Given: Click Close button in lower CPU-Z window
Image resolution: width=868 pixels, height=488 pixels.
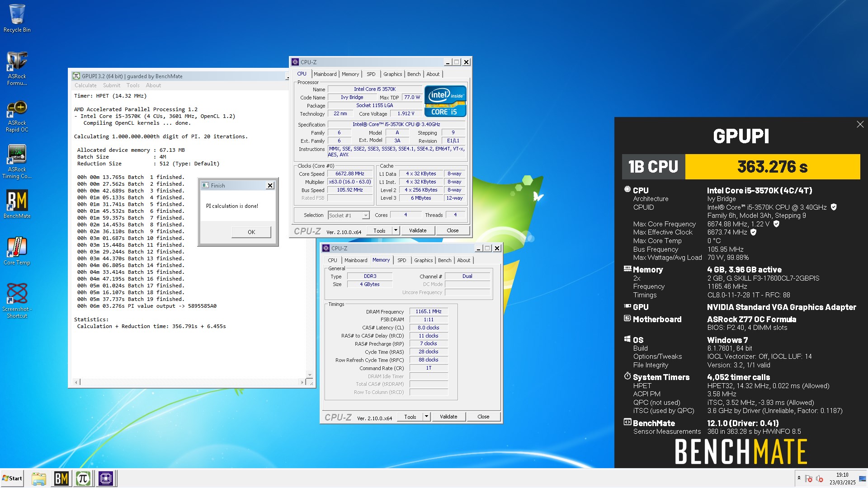Looking at the screenshot, I should (x=483, y=417).
